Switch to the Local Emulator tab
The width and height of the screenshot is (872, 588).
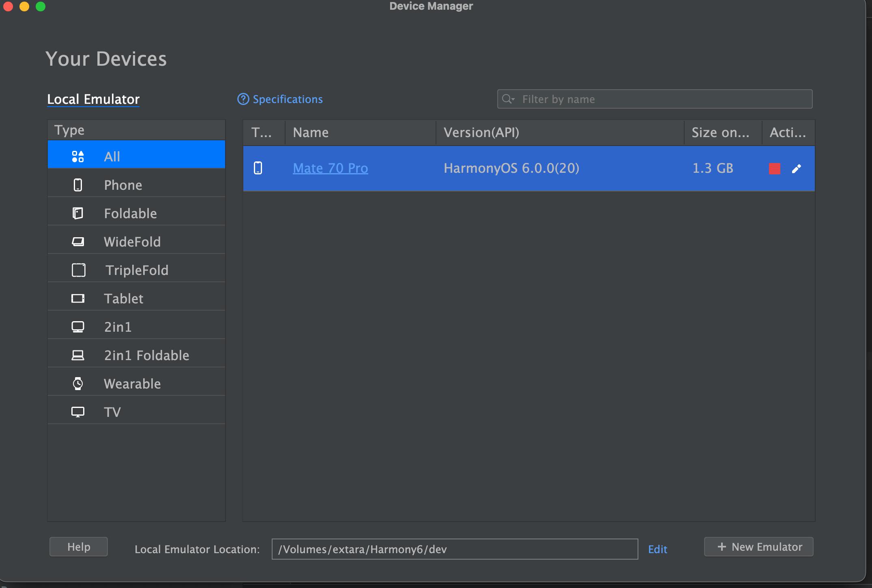point(93,99)
